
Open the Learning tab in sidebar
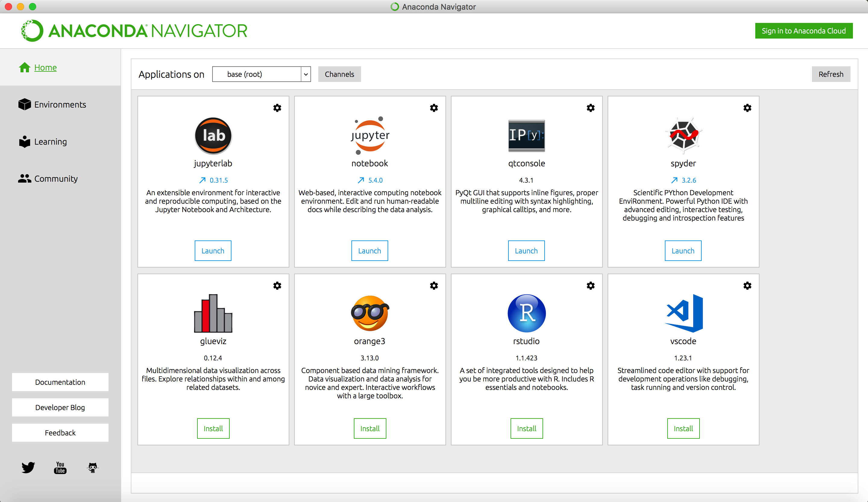click(x=50, y=142)
